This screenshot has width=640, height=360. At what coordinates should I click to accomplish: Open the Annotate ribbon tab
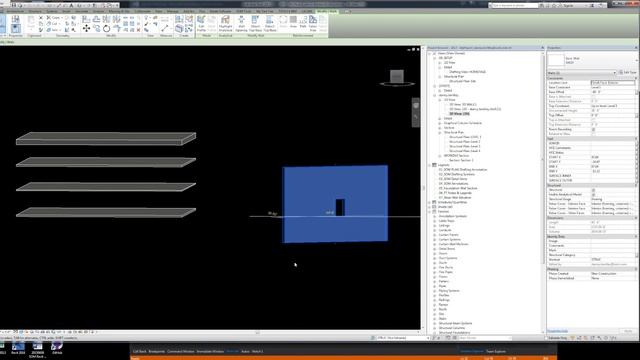click(x=81, y=11)
